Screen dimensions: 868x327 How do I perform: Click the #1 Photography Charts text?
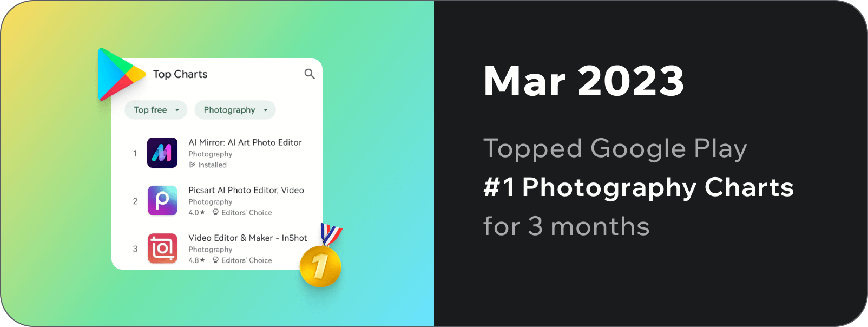[x=639, y=187]
